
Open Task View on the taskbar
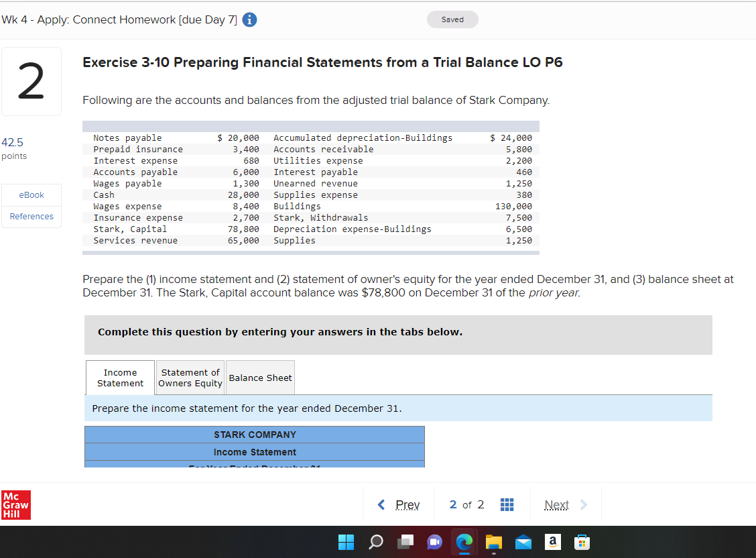405,542
